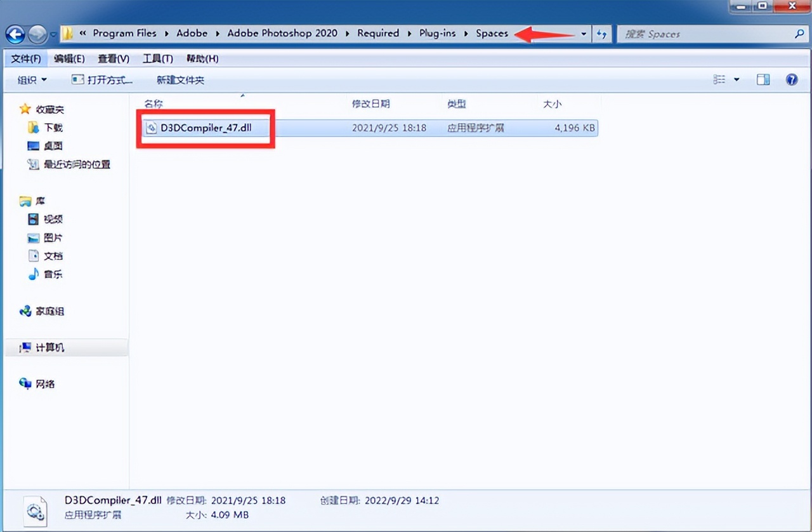The height and width of the screenshot is (532, 812).
Task: Open Explorer help via the question mark icon
Action: pyautogui.click(x=790, y=79)
